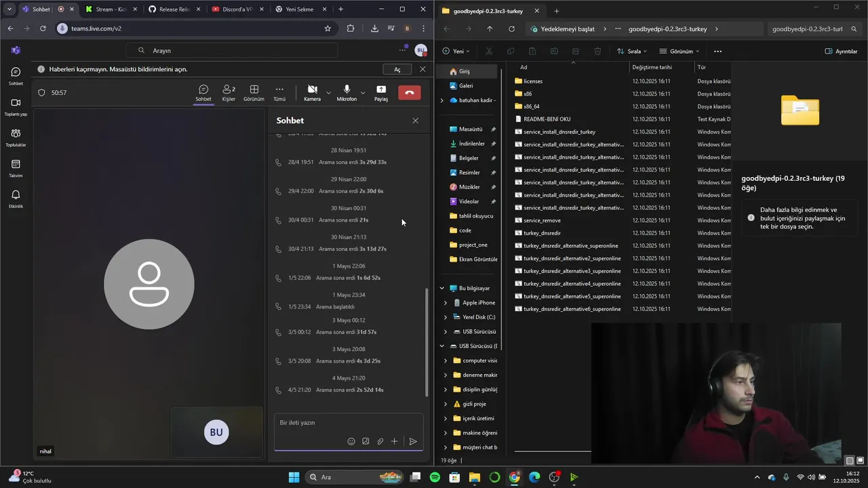This screenshot has height=488, width=868.
Task: Bookmark this page with star icon
Action: point(328,28)
